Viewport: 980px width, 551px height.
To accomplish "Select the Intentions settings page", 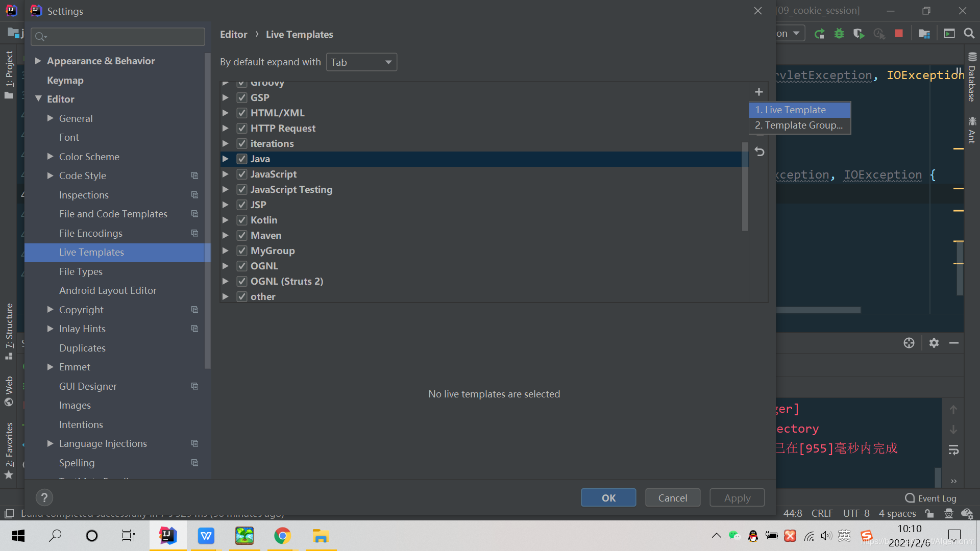I will point(81,424).
